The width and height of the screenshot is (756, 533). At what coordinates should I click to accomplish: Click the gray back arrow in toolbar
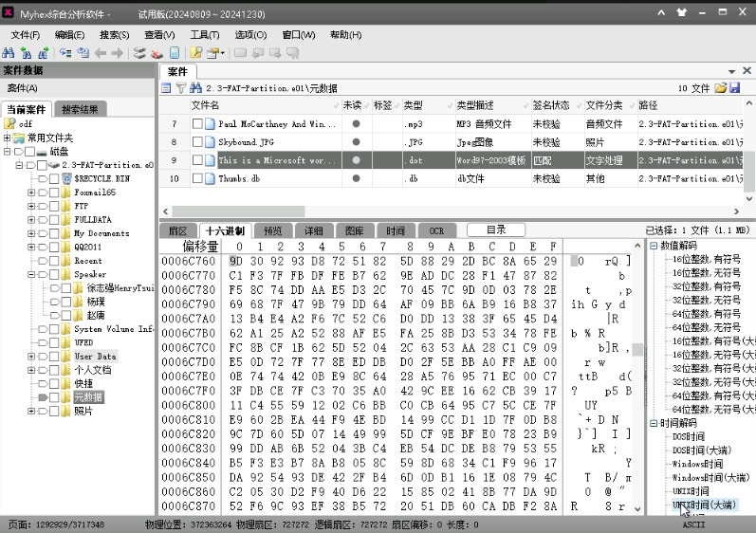(x=101, y=53)
